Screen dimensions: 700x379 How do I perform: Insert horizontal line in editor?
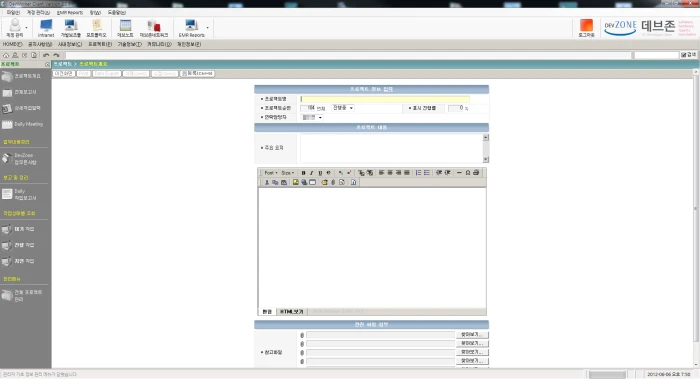coord(459,173)
